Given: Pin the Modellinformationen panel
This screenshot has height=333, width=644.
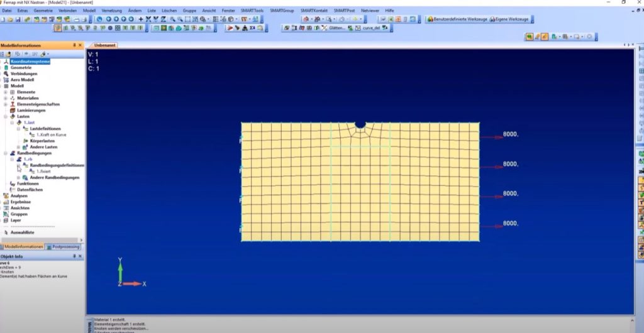Looking at the screenshot, I should [74, 45].
